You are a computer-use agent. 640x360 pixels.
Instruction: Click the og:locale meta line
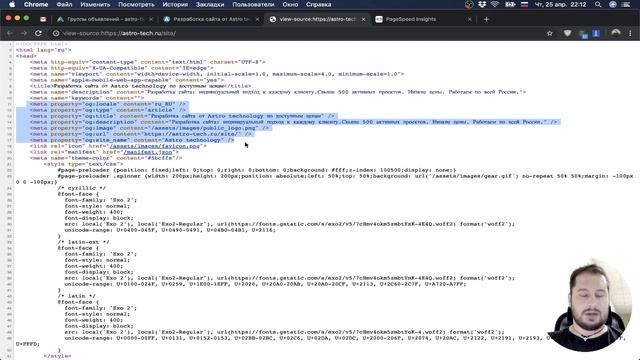click(x=108, y=104)
